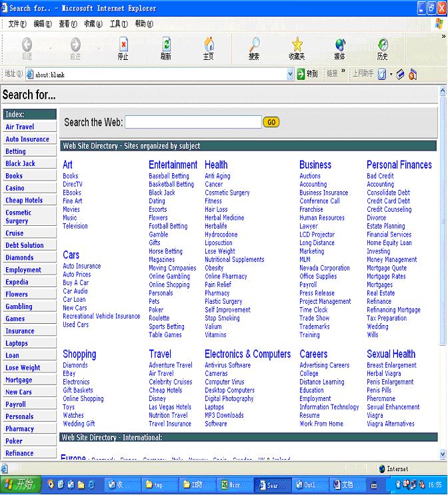Open the 收 taskbar window

point(121,484)
